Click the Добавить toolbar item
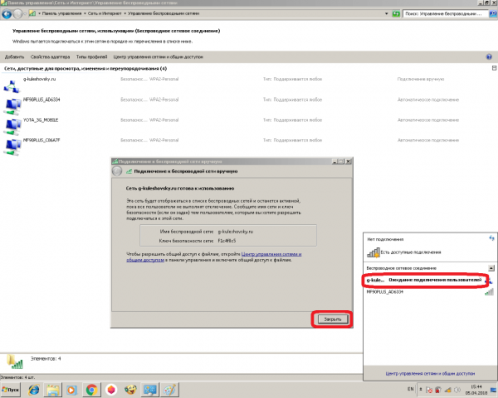Image resolution: width=498 pixels, height=398 pixels. point(14,57)
